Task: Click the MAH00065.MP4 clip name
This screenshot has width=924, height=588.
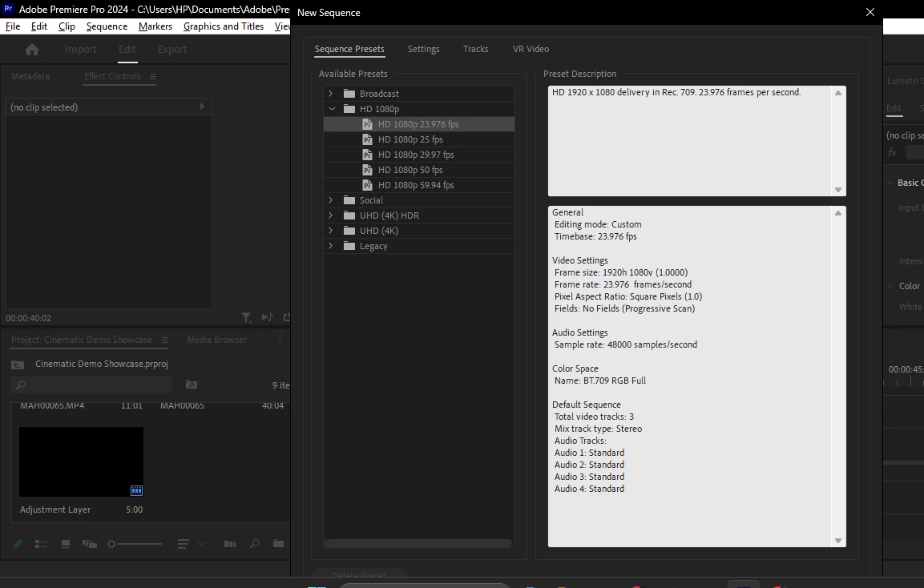Action: 52,406
